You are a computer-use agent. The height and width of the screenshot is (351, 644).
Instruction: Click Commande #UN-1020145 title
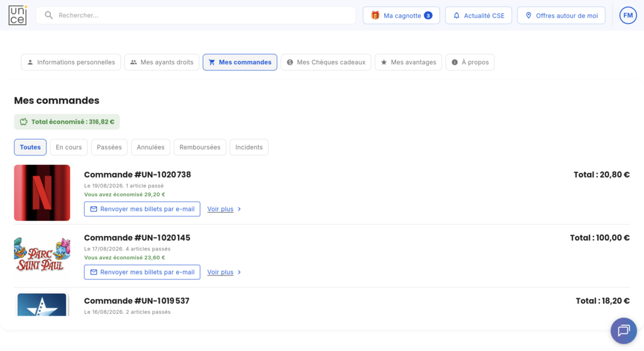tap(137, 238)
